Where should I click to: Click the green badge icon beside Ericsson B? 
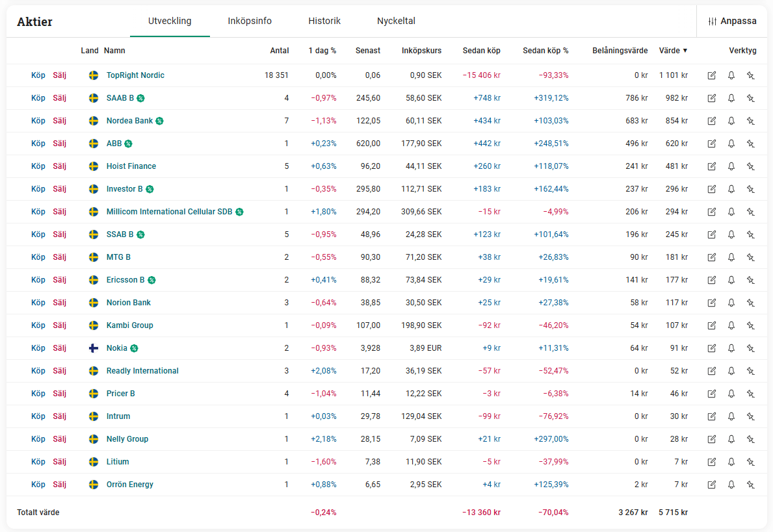click(x=151, y=280)
